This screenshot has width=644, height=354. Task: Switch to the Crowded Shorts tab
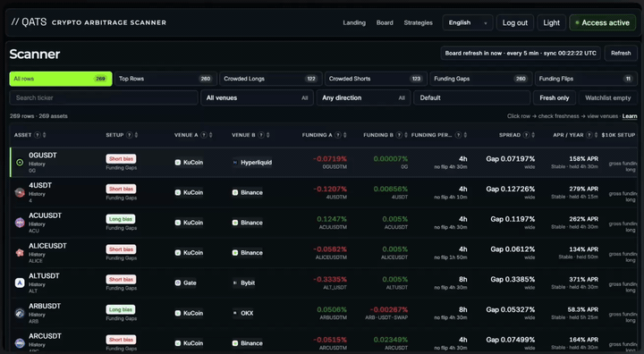point(376,79)
